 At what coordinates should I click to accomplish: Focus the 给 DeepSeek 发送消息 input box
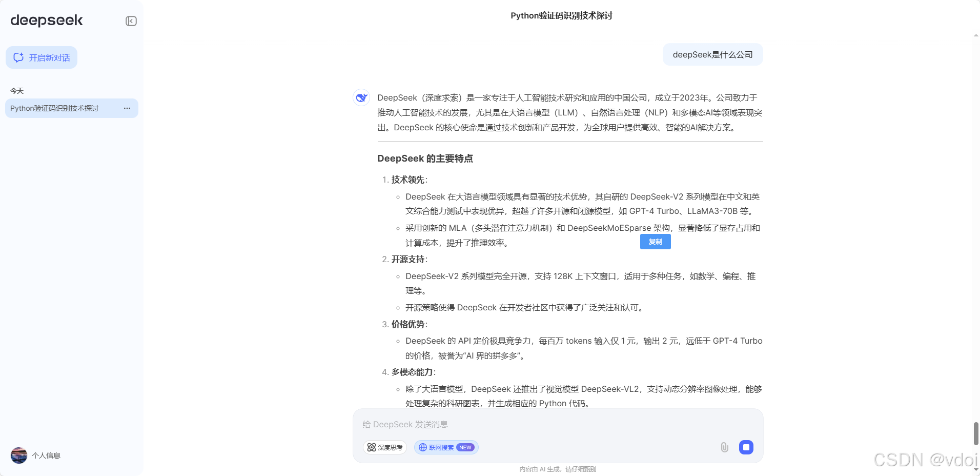(x=558, y=424)
